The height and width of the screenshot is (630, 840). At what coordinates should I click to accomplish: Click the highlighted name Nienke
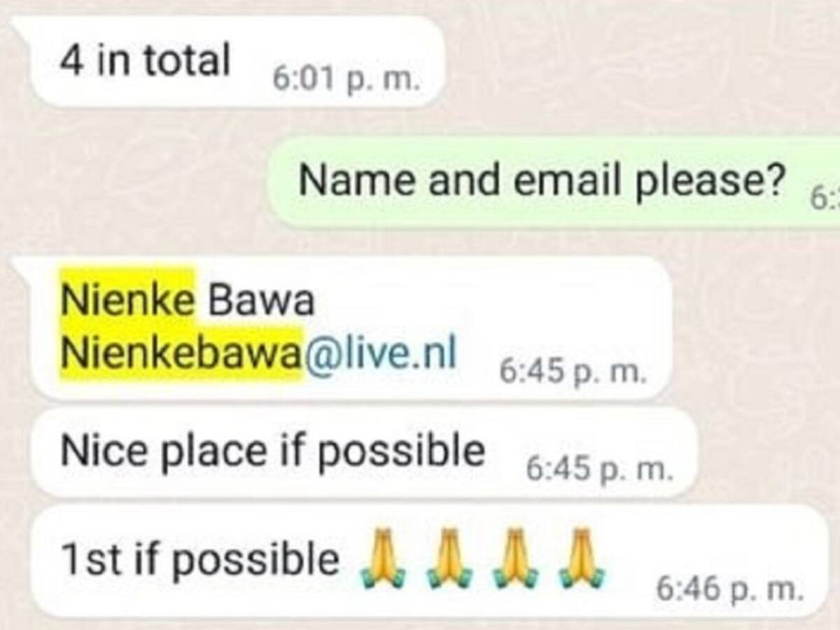point(127,301)
